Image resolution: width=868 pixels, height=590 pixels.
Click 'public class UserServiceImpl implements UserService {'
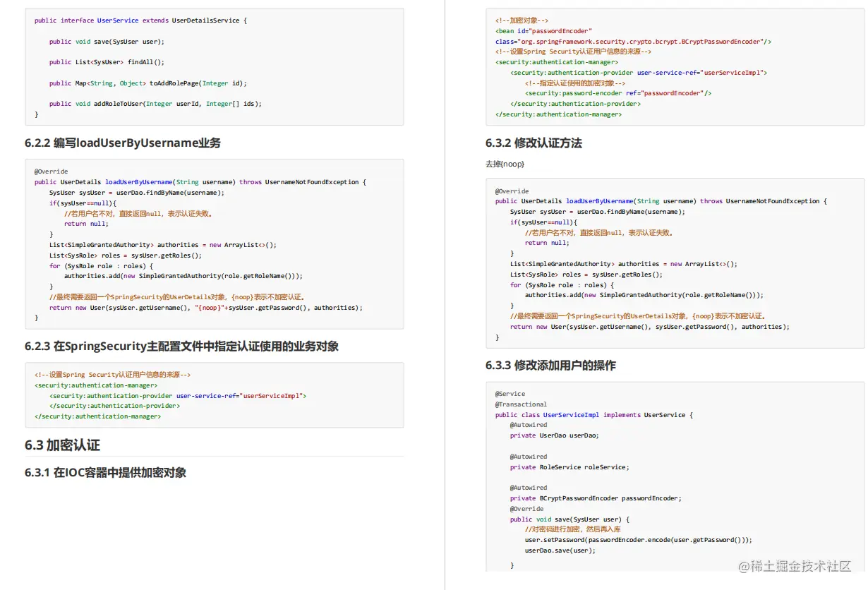click(594, 415)
